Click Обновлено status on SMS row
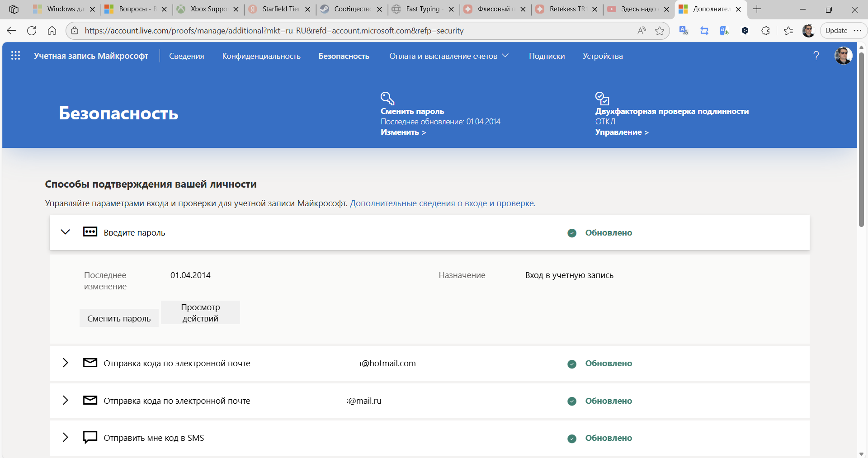Image resolution: width=868 pixels, height=458 pixels. pyautogui.click(x=609, y=438)
